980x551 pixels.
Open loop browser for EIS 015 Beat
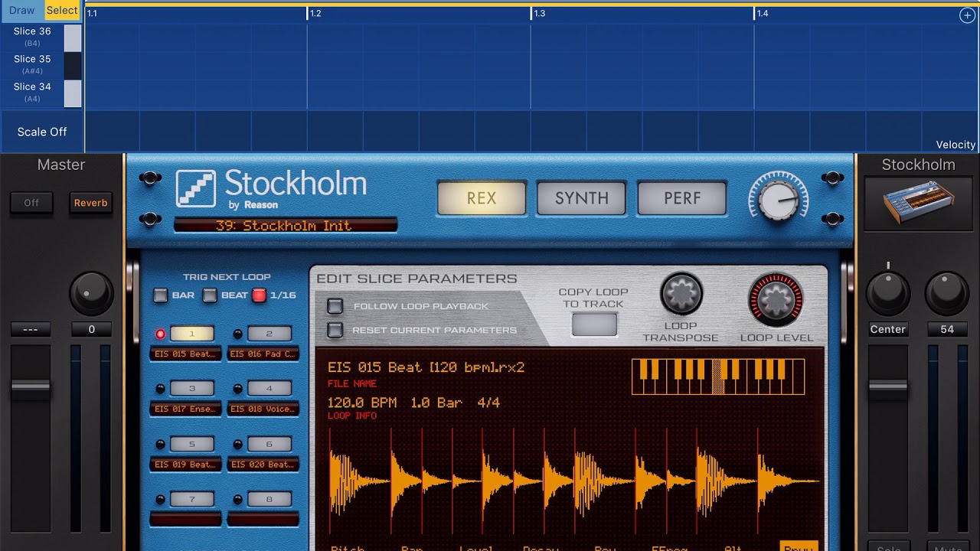click(185, 354)
